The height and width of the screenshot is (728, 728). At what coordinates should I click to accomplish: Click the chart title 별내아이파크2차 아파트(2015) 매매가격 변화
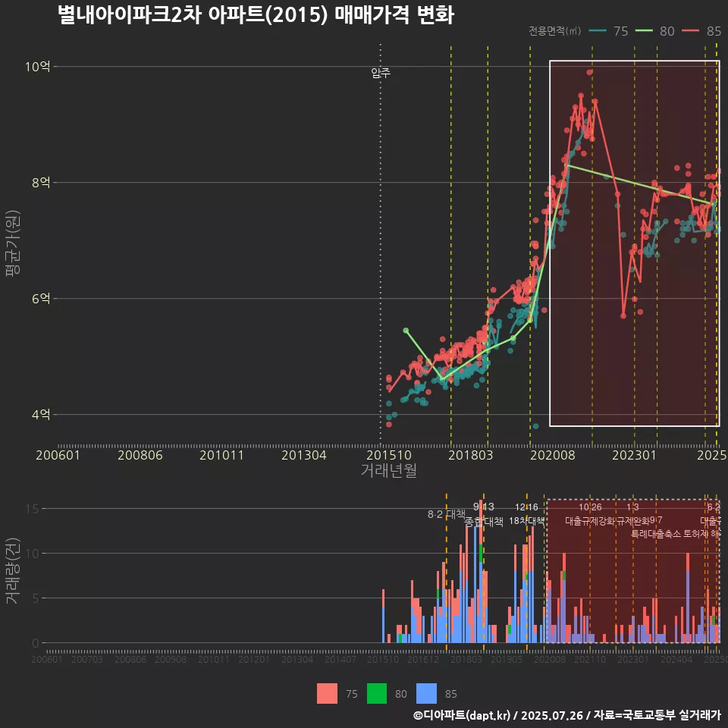click(x=256, y=15)
